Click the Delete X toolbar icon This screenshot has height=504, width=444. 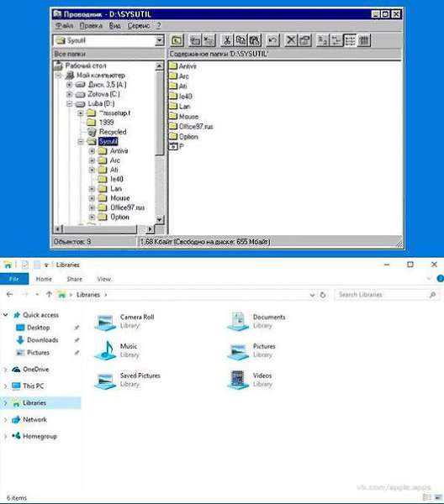291,40
